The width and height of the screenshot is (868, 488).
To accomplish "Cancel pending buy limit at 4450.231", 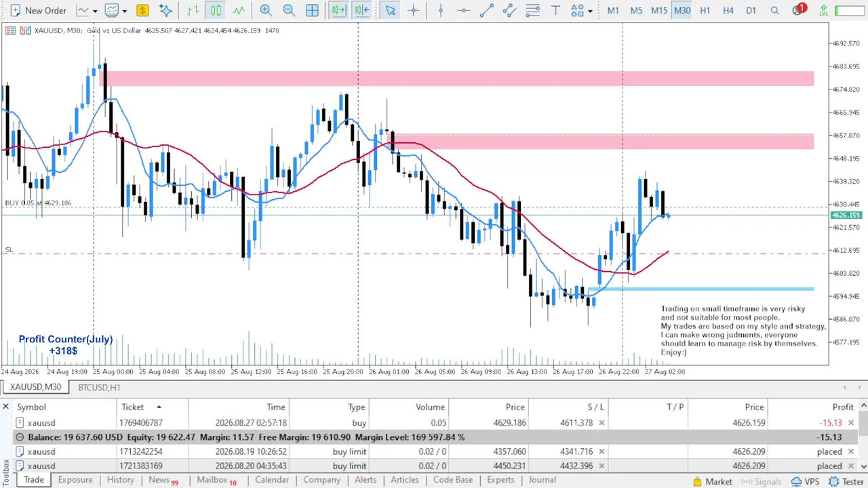I will [851, 466].
